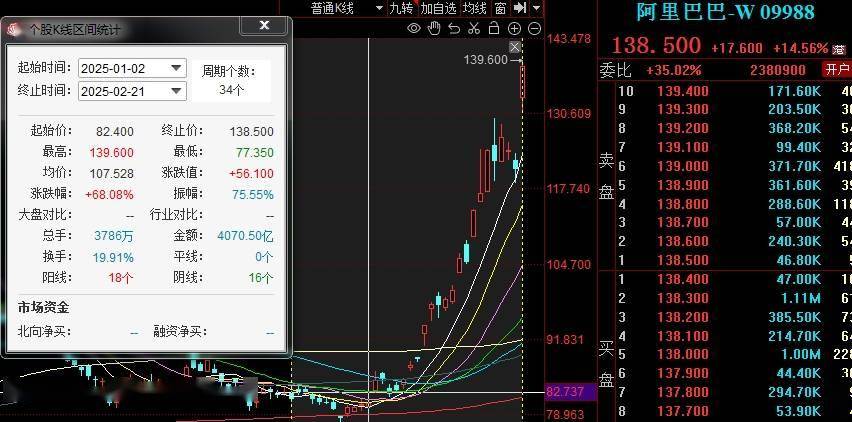852x422 pixels.
Task: Select sell level 10 price 139.400
Action: [x=682, y=91]
